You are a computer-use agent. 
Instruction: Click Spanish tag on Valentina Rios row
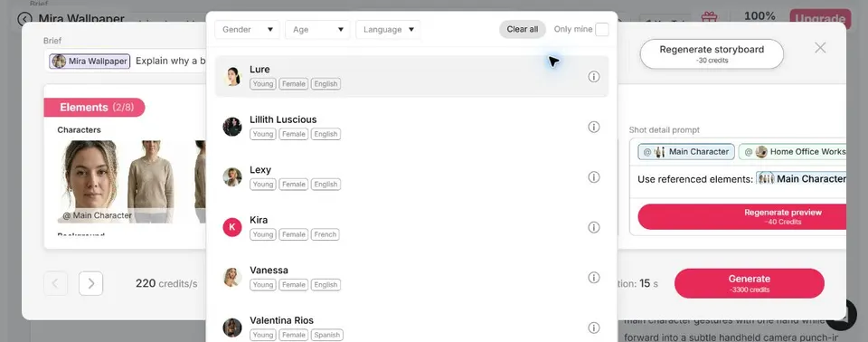(x=326, y=335)
